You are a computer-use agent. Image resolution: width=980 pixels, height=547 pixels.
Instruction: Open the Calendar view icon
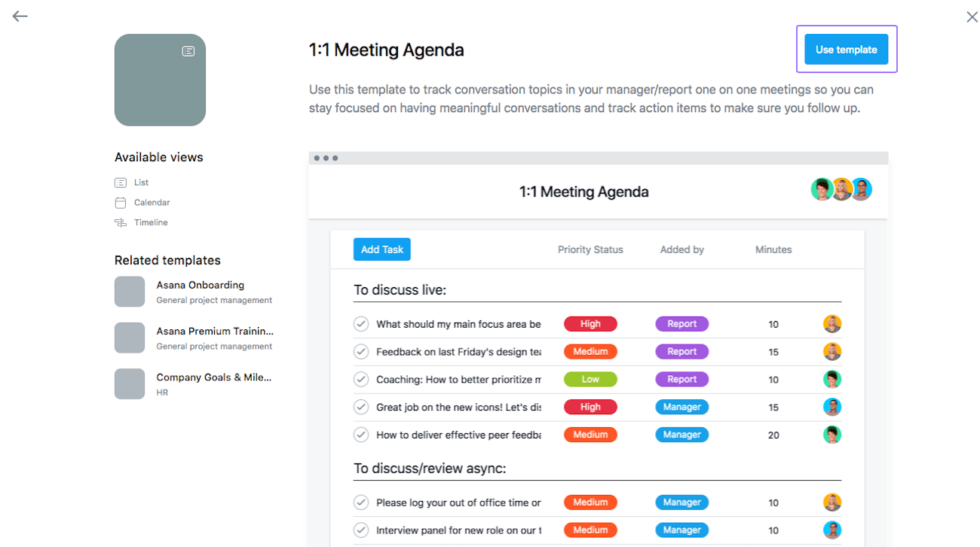coord(121,202)
